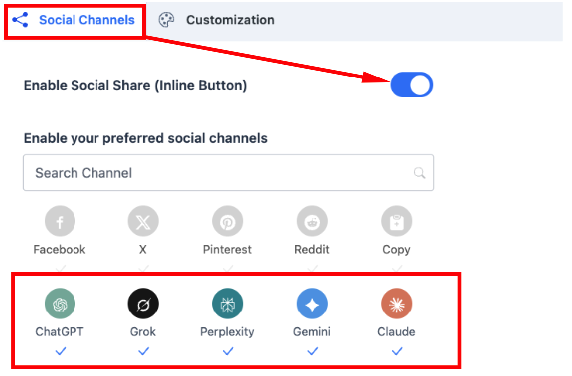The image size is (572, 376).
Task: Select the X channel icon
Action: [x=143, y=221]
